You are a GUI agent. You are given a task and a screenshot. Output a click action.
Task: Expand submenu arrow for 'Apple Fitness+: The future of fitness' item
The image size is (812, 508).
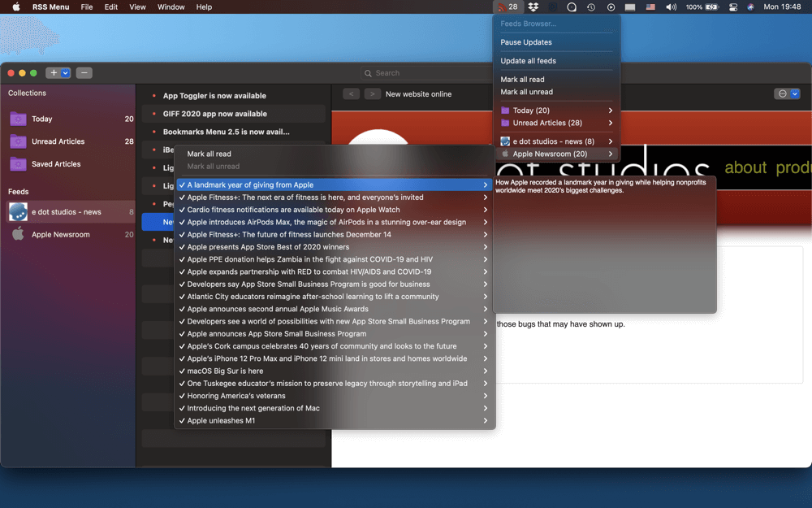tap(486, 235)
